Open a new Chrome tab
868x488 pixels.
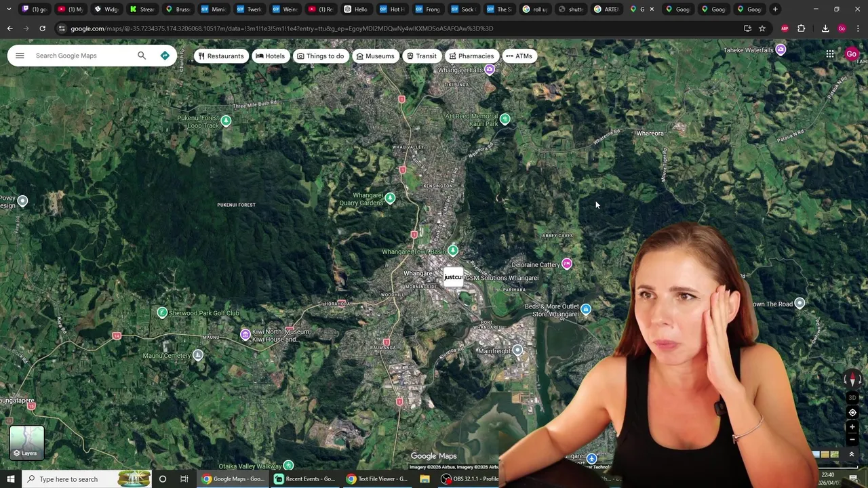(x=775, y=9)
